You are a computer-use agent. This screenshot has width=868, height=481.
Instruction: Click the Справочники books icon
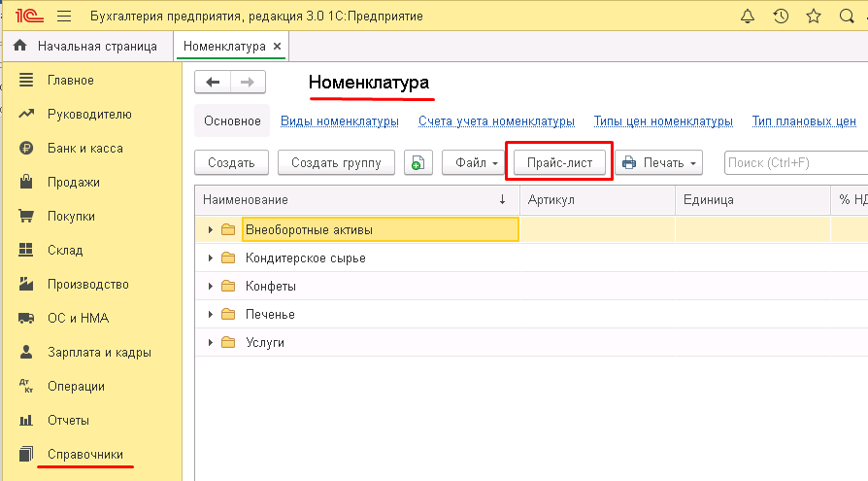26,454
